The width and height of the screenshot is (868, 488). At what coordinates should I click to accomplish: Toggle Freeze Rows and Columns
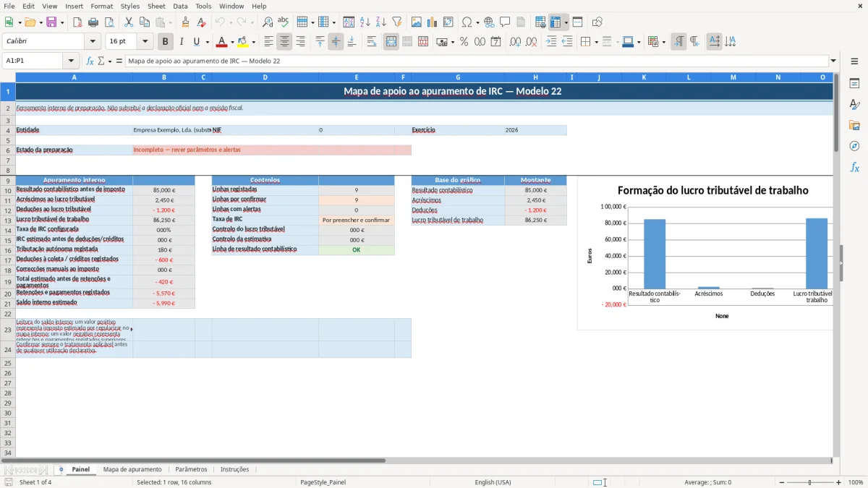[556, 22]
